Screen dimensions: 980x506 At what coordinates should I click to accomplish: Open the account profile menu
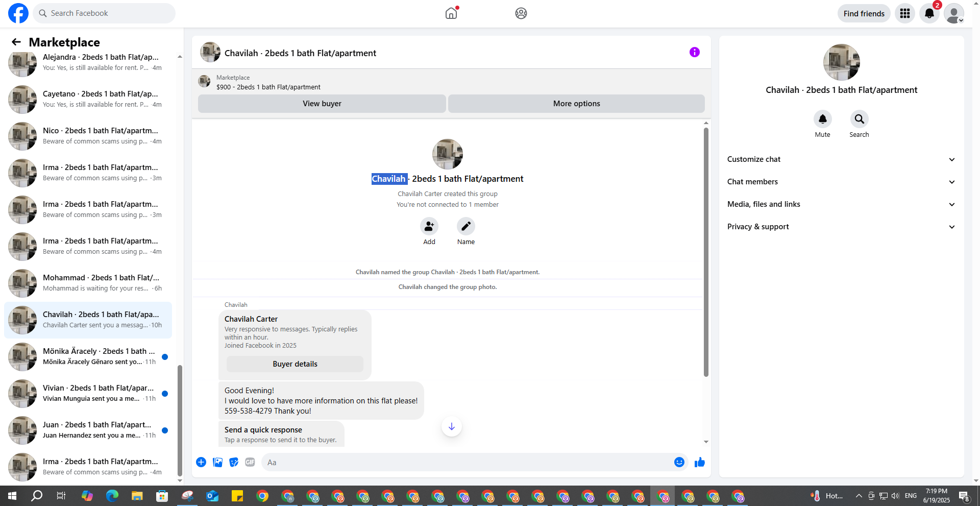pos(954,13)
